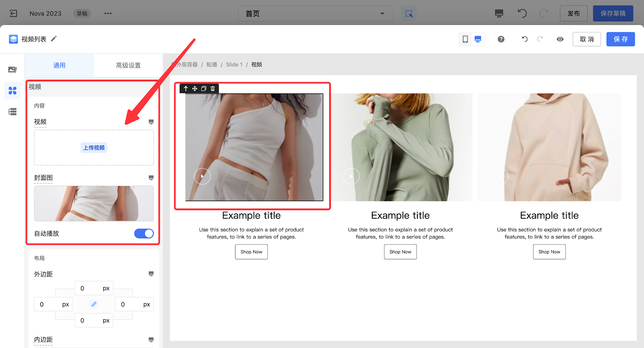The width and height of the screenshot is (644, 348).
Task: Click the top margin value input field
Action: point(88,288)
